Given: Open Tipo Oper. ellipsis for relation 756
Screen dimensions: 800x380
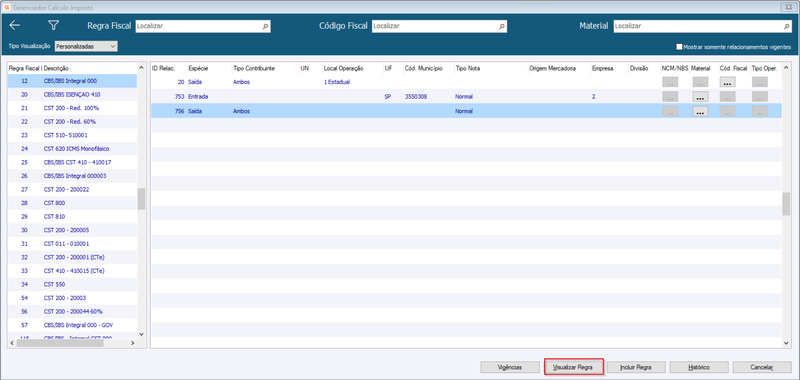Looking at the screenshot, I should pos(760,111).
